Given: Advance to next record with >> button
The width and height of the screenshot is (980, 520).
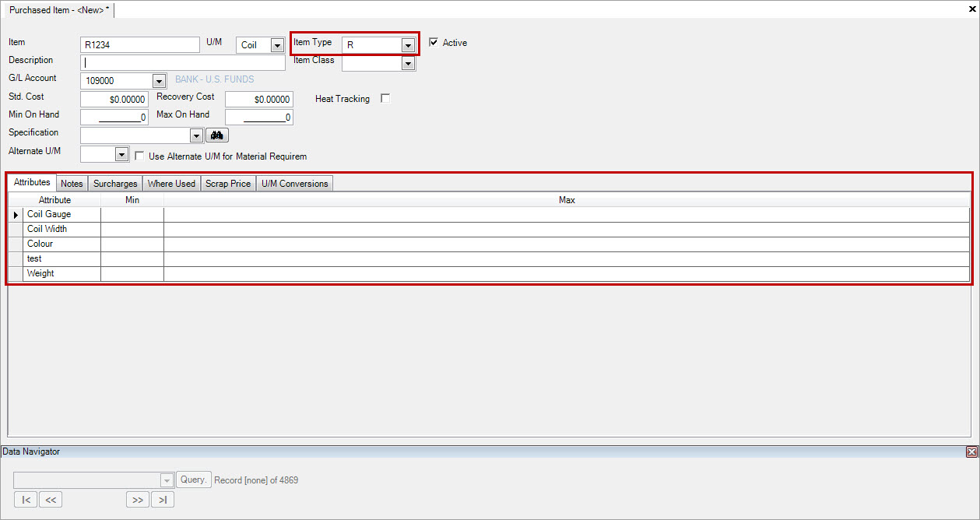Looking at the screenshot, I should (137, 500).
